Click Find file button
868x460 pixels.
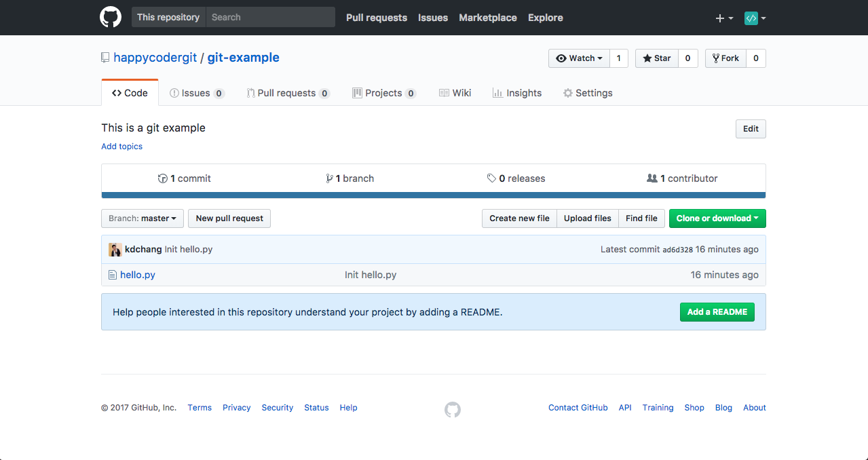pyautogui.click(x=641, y=218)
